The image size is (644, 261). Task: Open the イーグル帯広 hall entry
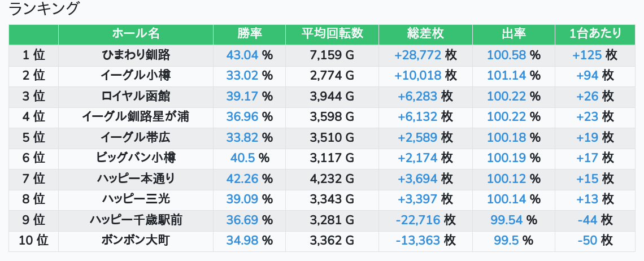136,137
